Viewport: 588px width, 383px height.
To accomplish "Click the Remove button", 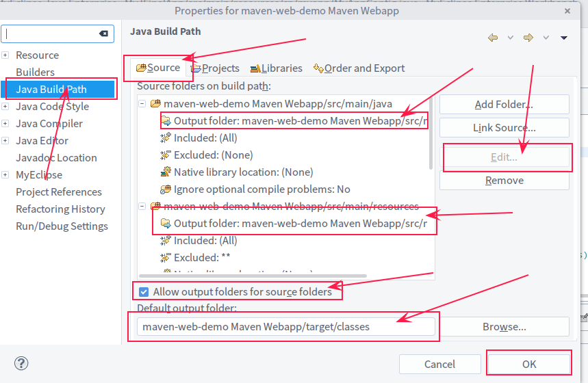I will click(x=504, y=181).
